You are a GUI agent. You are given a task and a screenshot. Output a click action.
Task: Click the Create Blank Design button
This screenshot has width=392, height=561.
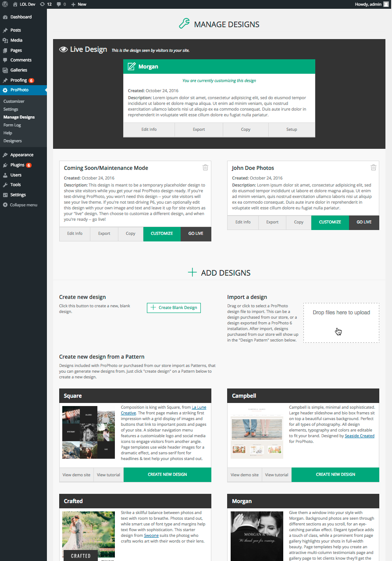(x=174, y=308)
